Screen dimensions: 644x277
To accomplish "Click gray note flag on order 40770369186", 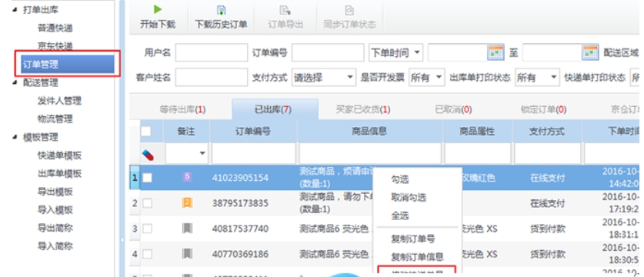I will coord(187,254).
